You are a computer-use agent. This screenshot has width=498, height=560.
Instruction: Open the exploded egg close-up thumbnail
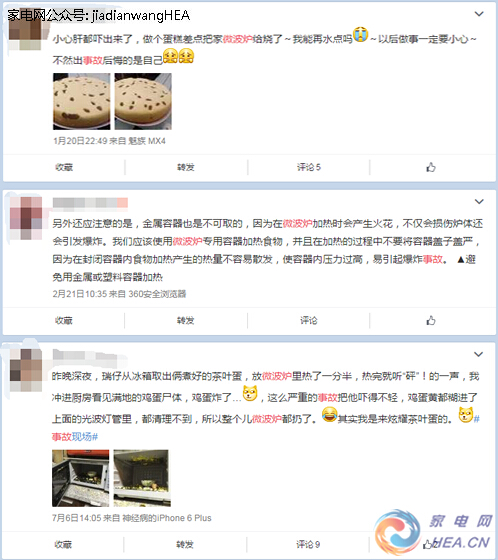pos(142,478)
